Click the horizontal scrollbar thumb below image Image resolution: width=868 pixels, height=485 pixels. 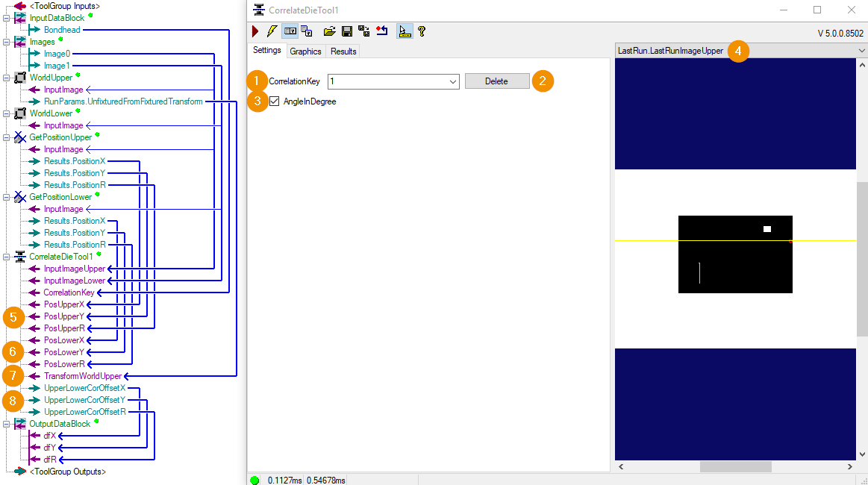[735, 467]
